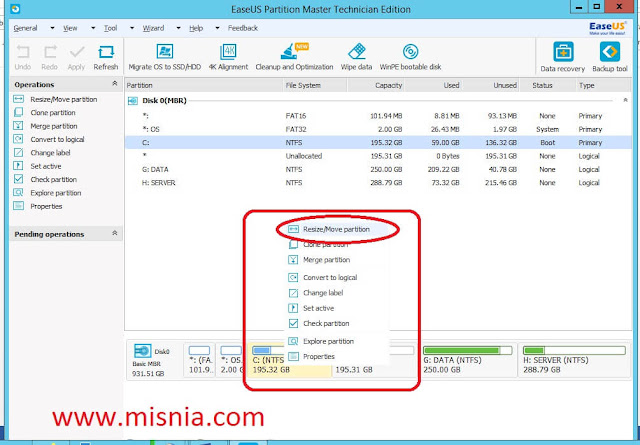Click the Undo toolbar icon
Viewport: 640px width, 445px height.
(23, 58)
